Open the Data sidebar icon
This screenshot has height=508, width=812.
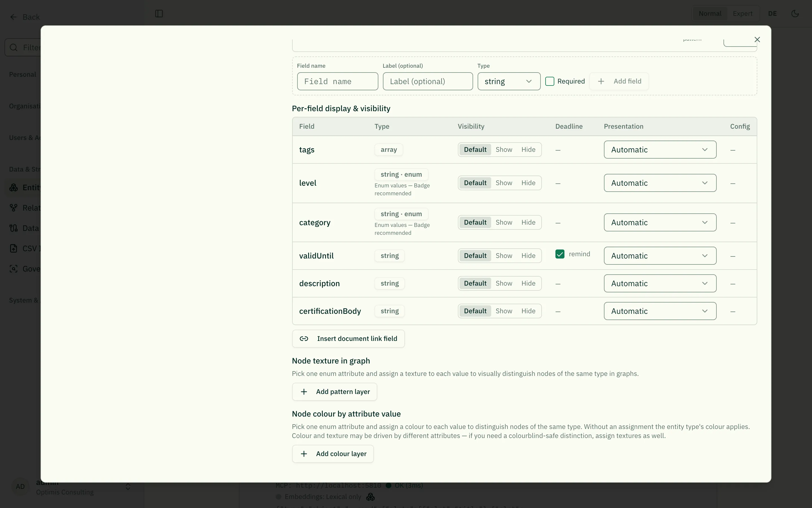pyautogui.click(x=14, y=228)
